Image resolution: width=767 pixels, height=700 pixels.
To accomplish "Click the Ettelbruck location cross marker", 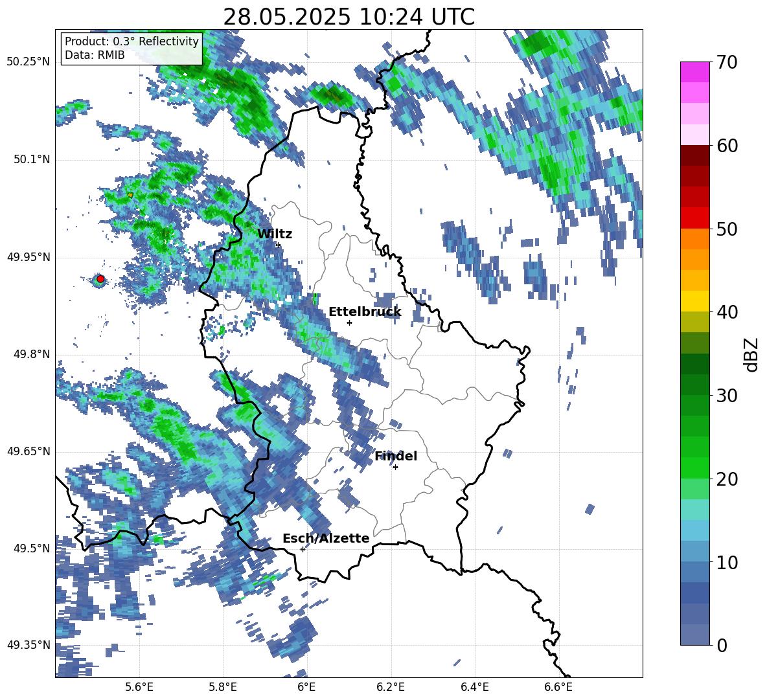I will pos(349,322).
